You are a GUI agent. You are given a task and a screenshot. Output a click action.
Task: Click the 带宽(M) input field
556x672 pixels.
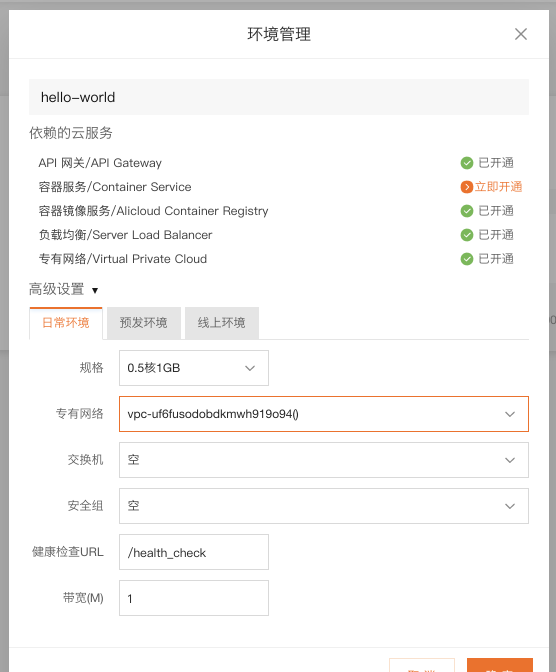[194, 598]
